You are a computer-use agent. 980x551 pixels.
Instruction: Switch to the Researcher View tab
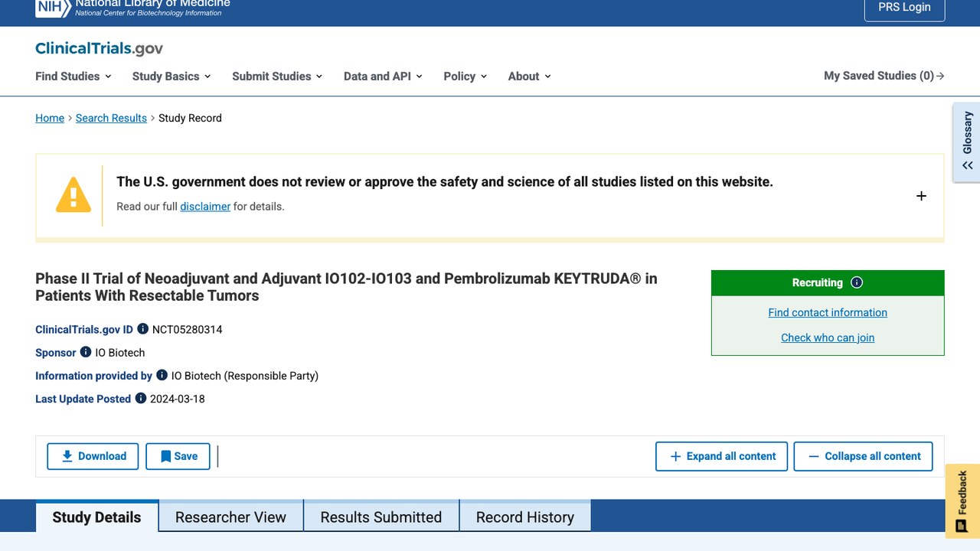tap(230, 517)
